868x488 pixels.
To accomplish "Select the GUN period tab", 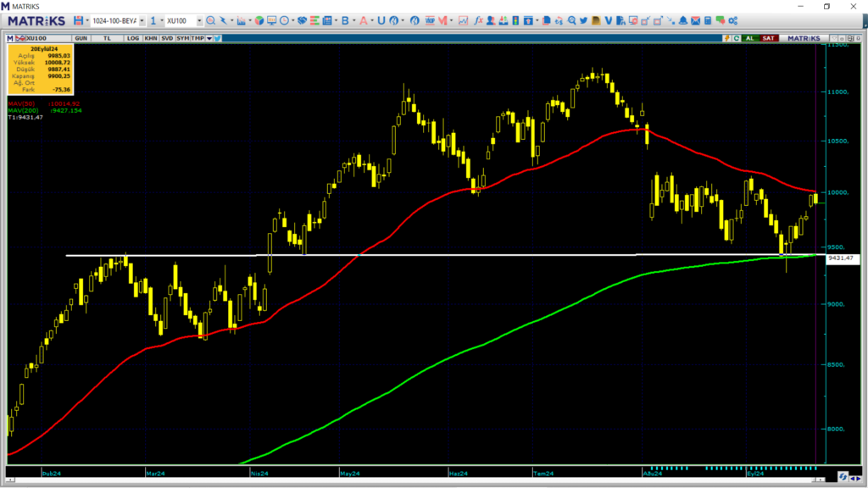I will click(x=81, y=38).
